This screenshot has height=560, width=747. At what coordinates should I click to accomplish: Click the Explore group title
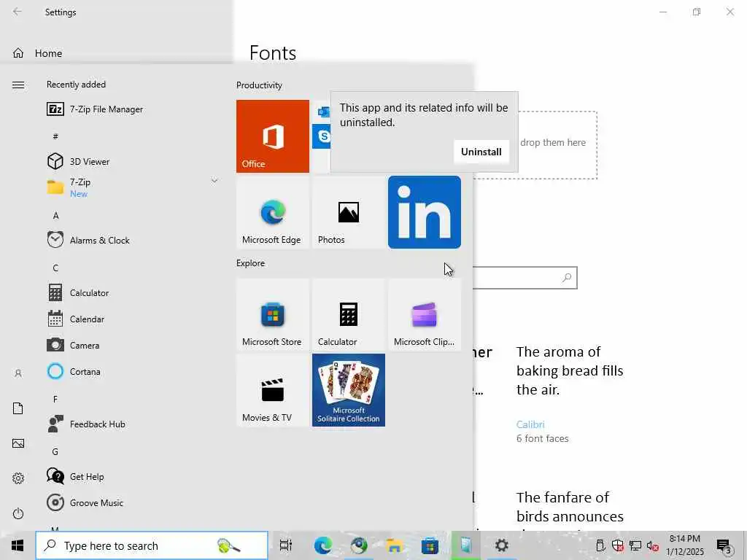click(251, 262)
